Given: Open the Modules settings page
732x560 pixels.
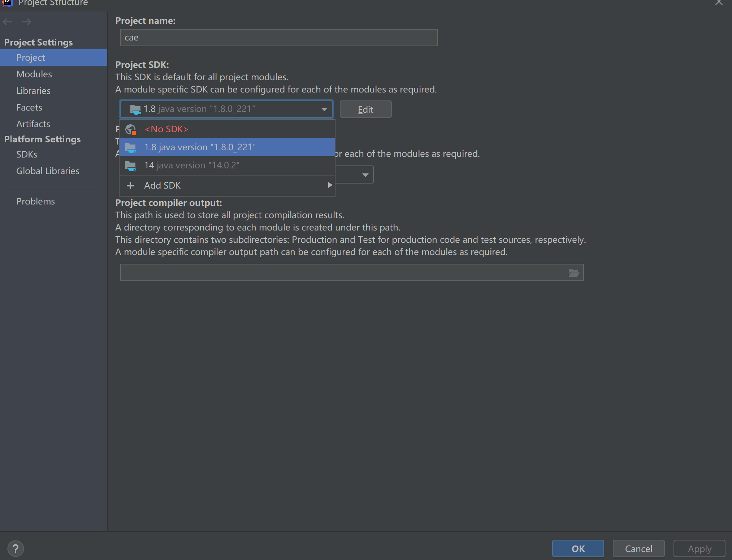Looking at the screenshot, I should [x=34, y=74].
